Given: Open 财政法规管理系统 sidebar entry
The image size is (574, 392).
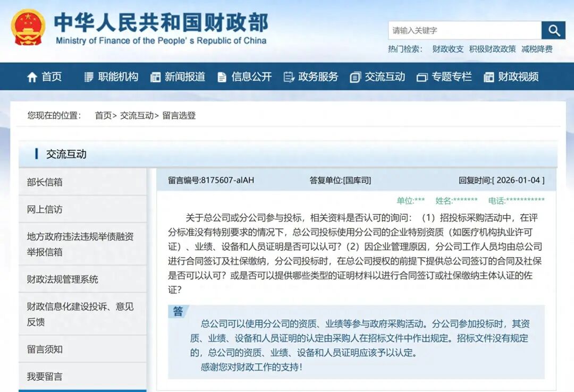Looking at the screenshot, I should tap(63, 279).
